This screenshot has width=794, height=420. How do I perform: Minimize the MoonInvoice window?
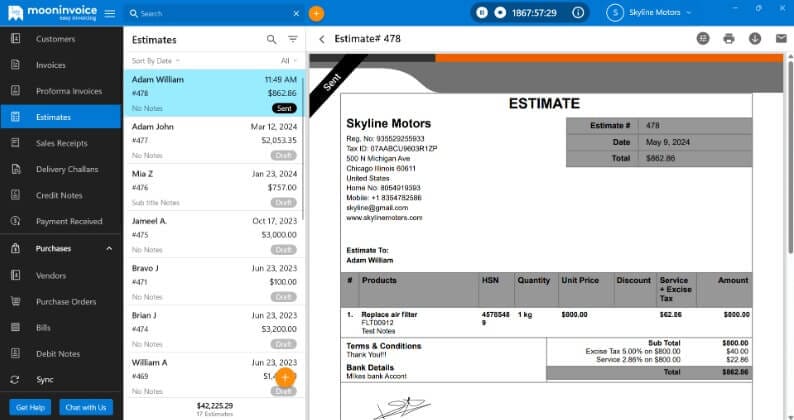tap(735, 9)
